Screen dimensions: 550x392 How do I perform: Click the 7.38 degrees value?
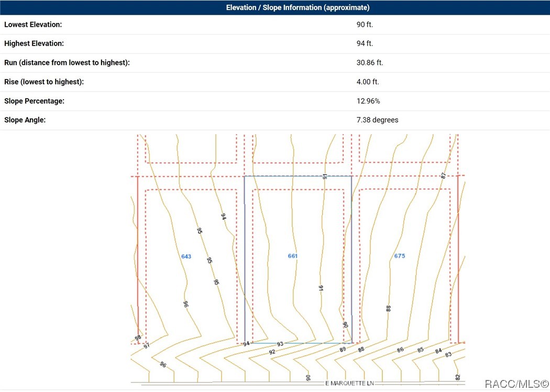[x=377, y=120]
